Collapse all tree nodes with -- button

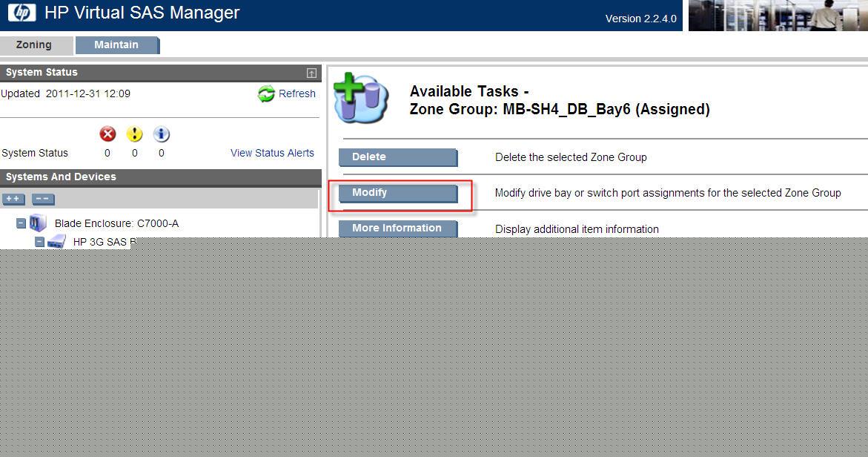(x=43, y=199)
